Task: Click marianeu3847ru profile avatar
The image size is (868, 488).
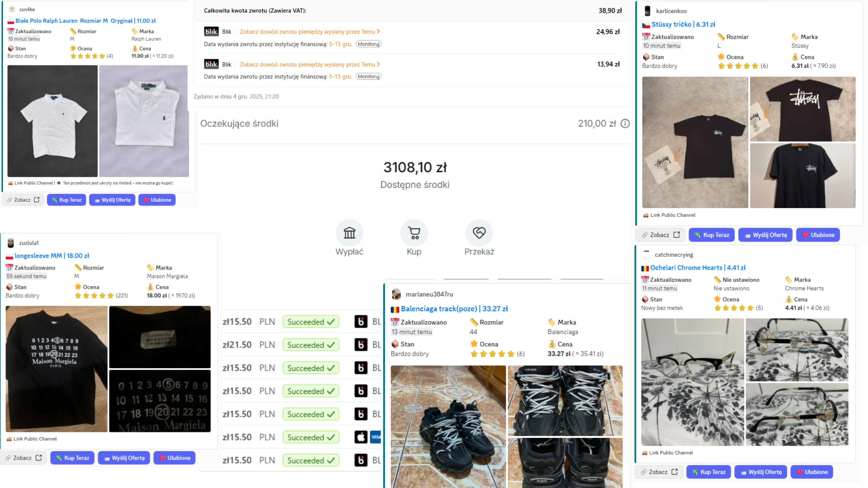Action: tap(396, 294)
